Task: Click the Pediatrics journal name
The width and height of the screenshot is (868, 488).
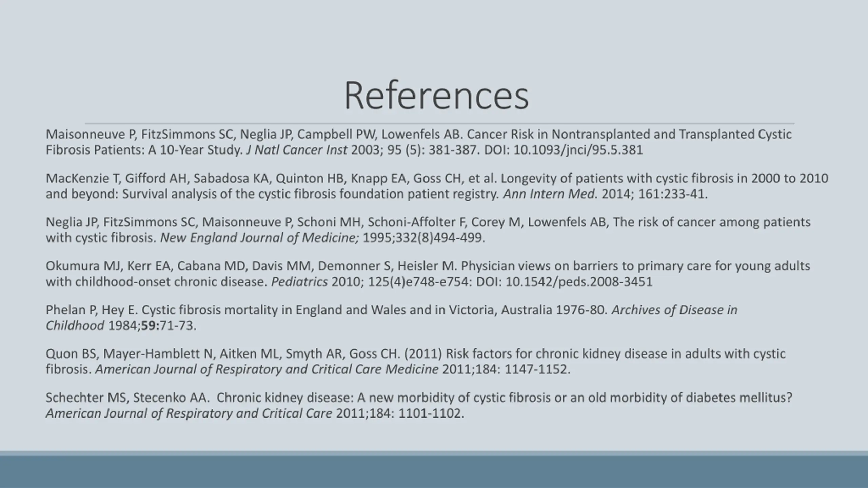Action: [299, 282]
